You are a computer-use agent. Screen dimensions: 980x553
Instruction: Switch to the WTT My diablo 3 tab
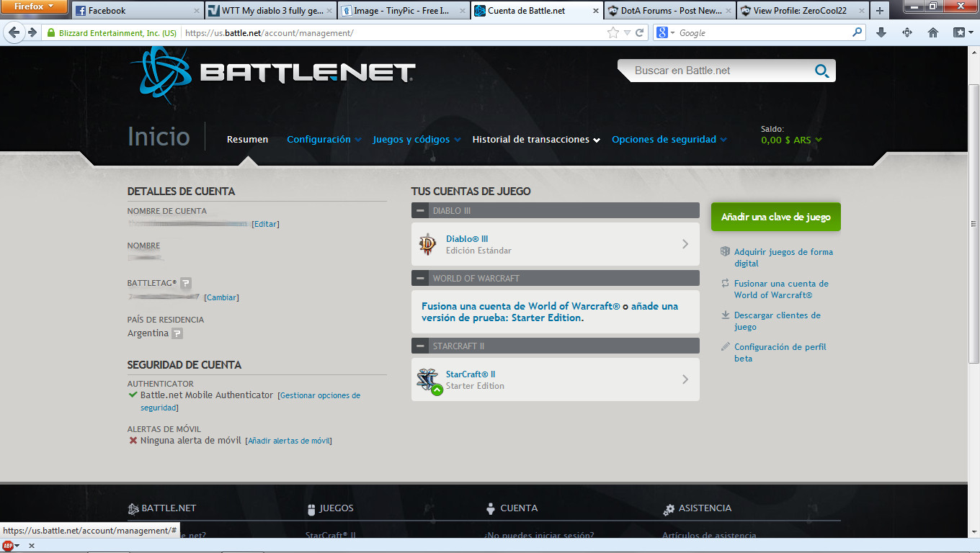270,10
